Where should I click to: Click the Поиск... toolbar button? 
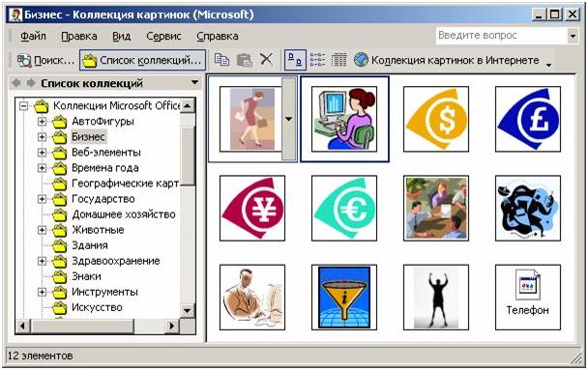45,60
